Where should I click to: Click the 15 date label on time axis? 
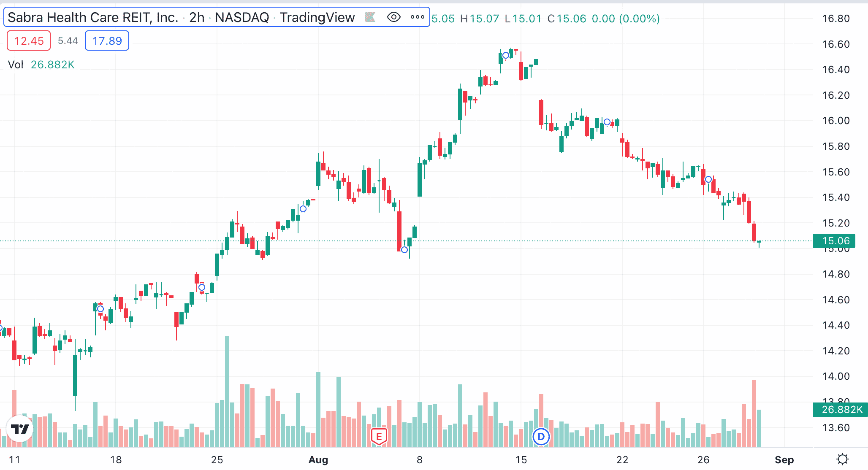pos(521,460)
